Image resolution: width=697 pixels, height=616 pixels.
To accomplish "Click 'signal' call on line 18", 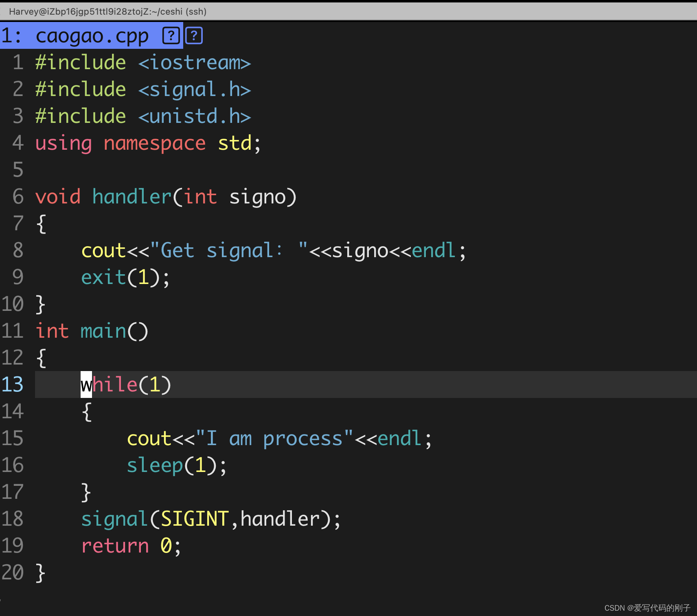I will click(114, 519).
